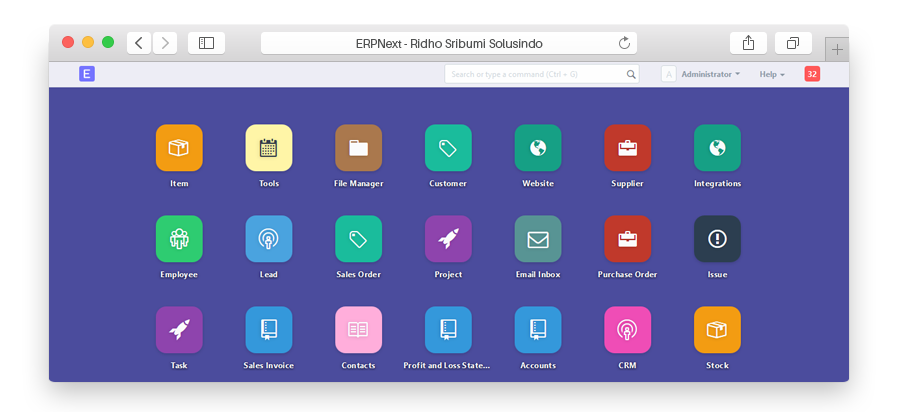Show Safari tab overview
The width and height of the screenshot is (897, 412).
click(x=793, y=43)
